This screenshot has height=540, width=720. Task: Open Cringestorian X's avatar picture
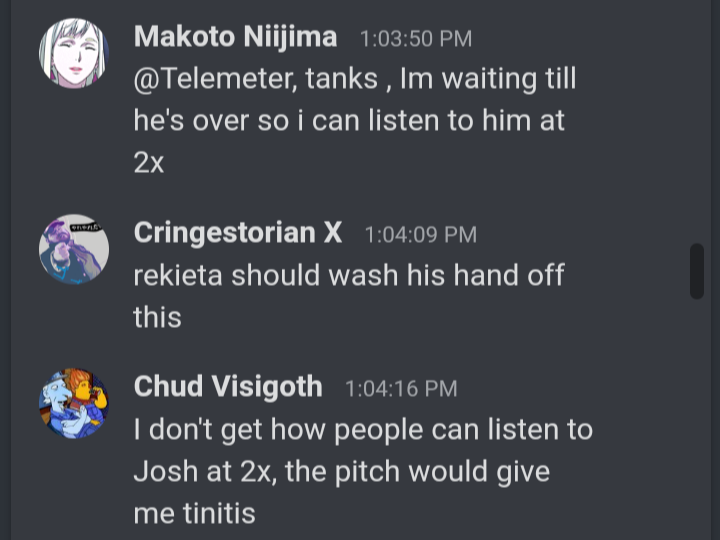[x=74, y=249]
